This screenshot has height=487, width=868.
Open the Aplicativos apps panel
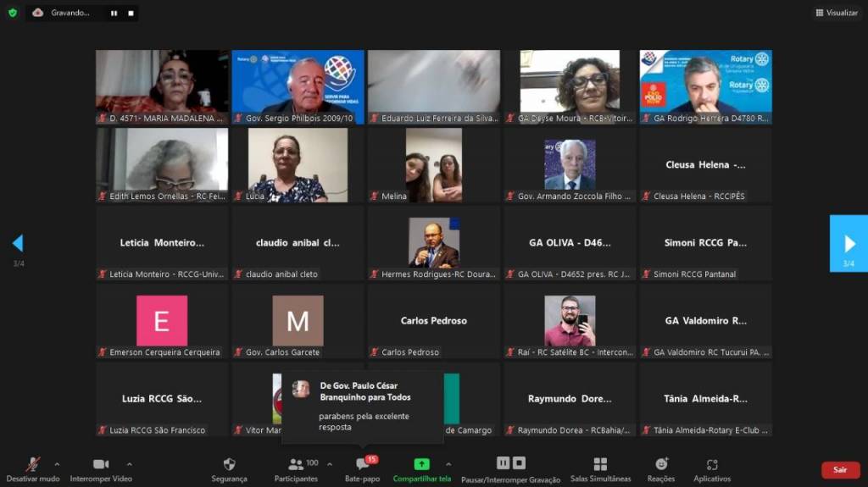pyautogui.click(x=712, y=469)
